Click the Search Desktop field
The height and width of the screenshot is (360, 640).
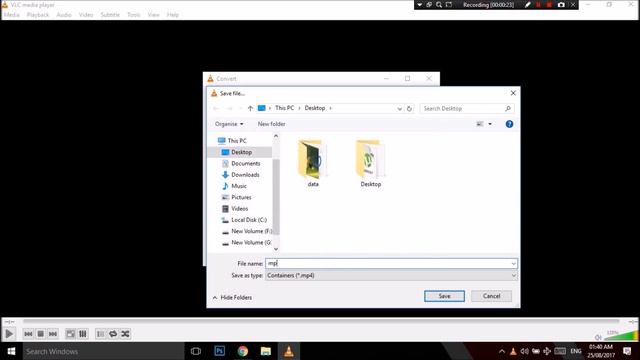tap(467, 109)
